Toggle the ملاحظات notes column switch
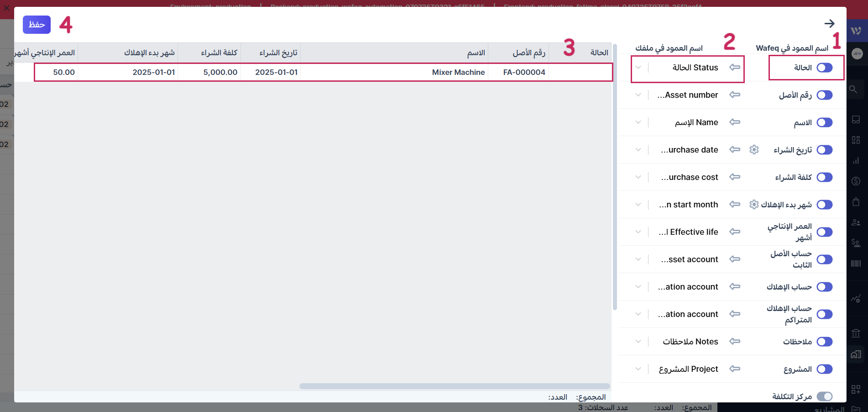868x412 pixels. pyautogui.click(x=824, y=342)
